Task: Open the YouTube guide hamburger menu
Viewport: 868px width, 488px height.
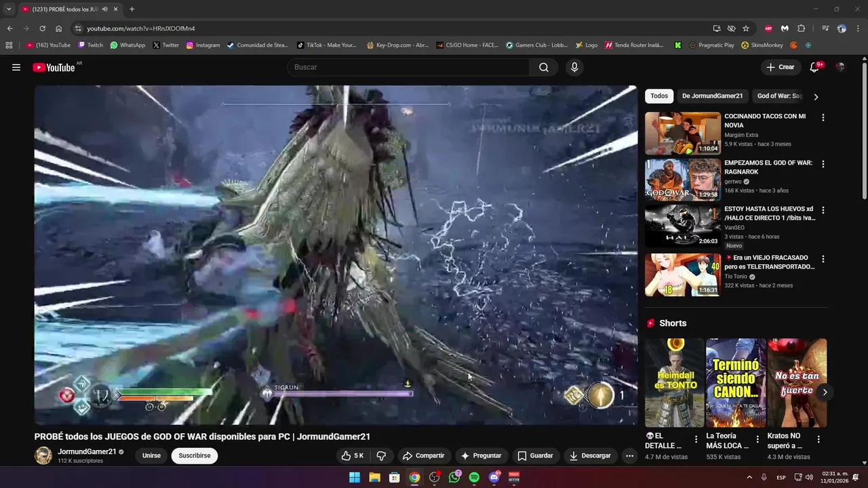Action: pos(16,67)
